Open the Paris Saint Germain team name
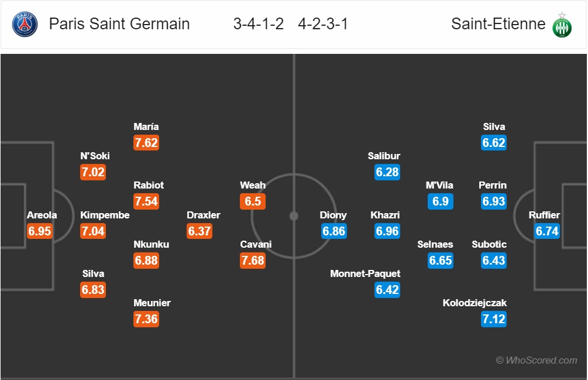The height and width of the screenshot is (380, 588). (x=119, y=23)
